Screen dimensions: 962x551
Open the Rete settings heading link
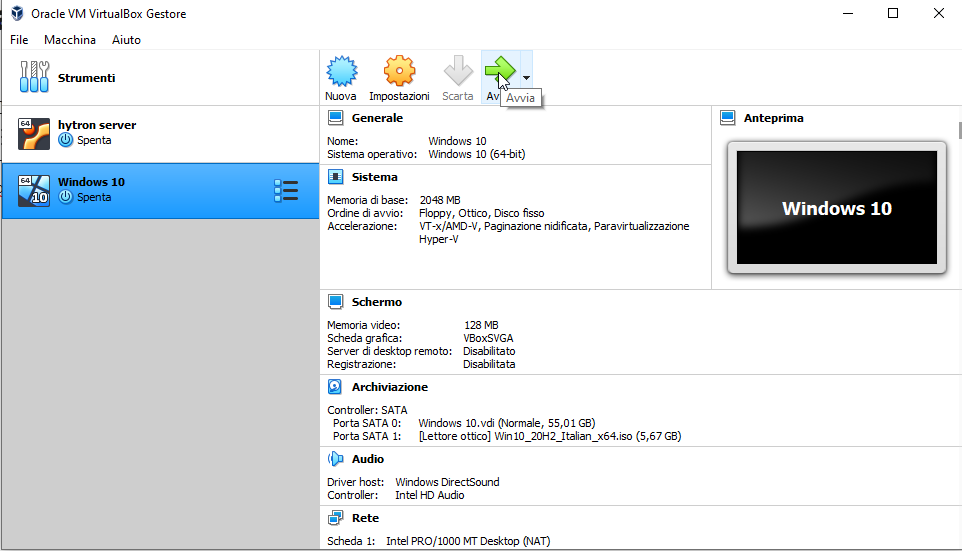point(366,518)
